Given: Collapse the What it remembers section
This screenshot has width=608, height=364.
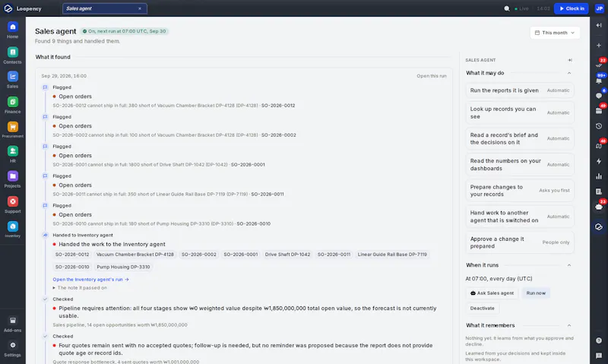Looking at the screenshot, I should (568, 325).
